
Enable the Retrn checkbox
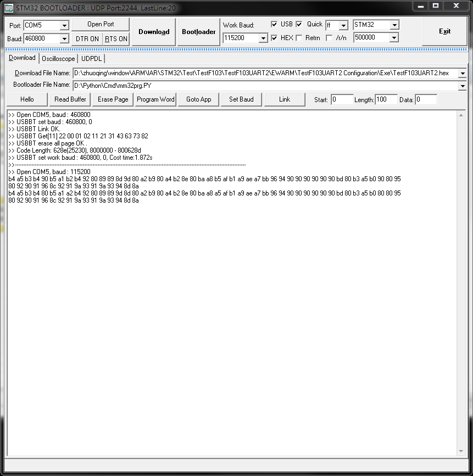[x=299, y=38]
